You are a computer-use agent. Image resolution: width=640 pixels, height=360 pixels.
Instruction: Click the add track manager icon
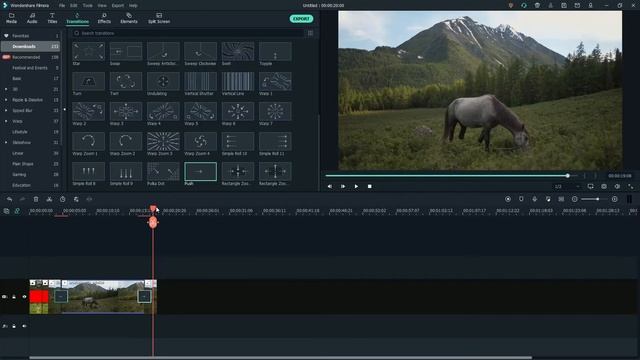6,211
